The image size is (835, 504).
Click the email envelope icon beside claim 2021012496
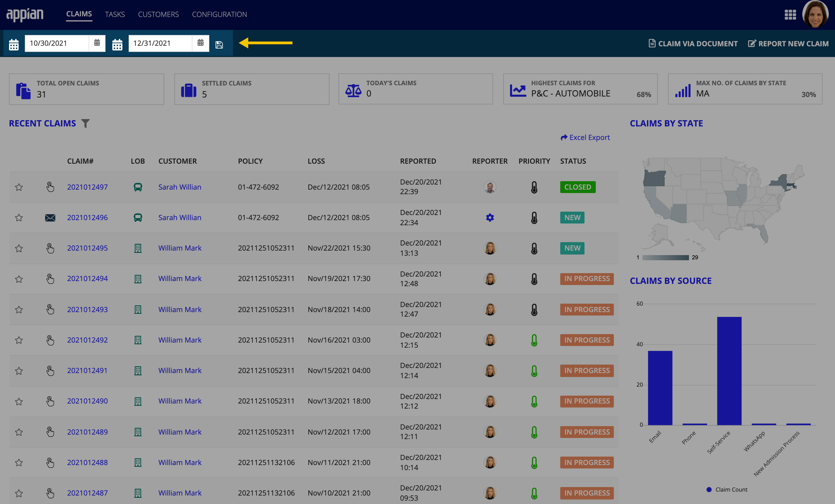pyautogui.click(x=50, y=217)
